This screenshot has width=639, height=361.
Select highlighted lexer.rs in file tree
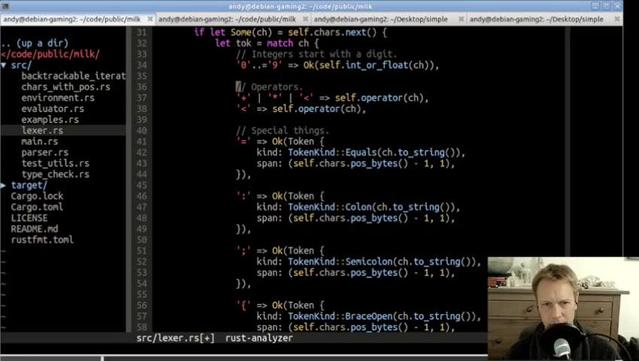[42, 131]
